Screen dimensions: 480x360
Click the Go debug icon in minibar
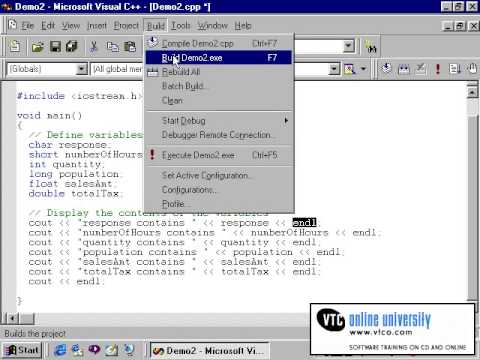coord(455,69)
